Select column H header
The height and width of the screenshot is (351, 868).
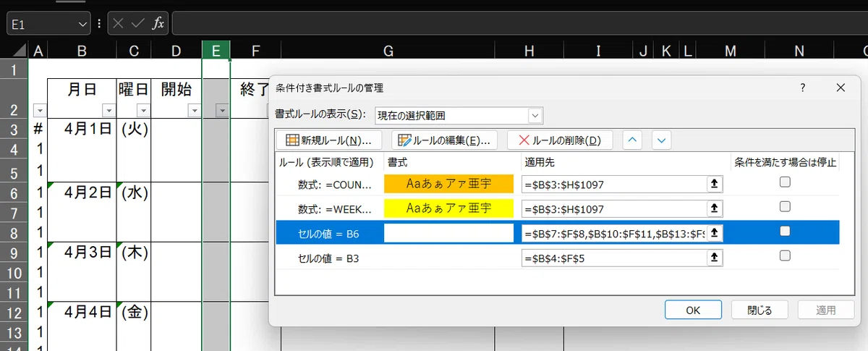(529, 50)
